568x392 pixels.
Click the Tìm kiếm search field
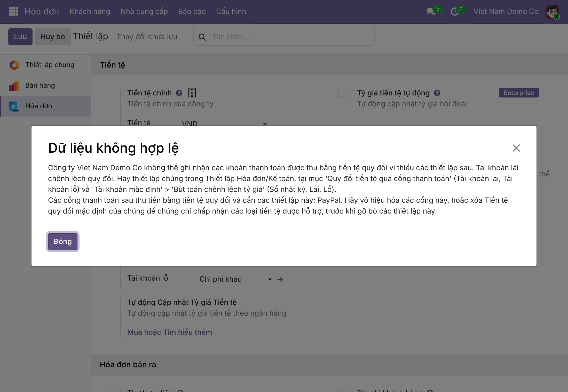click(x=284, y=37)
